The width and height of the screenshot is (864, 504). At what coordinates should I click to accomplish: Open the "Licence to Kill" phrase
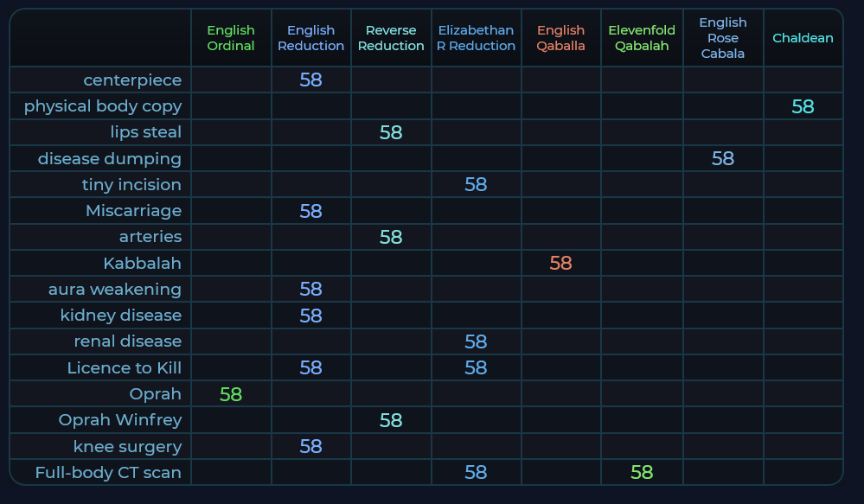125,368
